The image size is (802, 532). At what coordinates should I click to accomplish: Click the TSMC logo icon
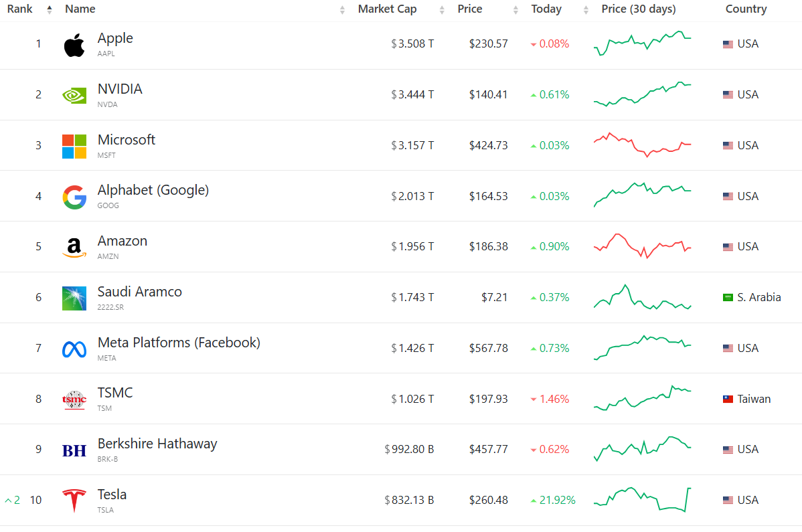click(74, 400)
